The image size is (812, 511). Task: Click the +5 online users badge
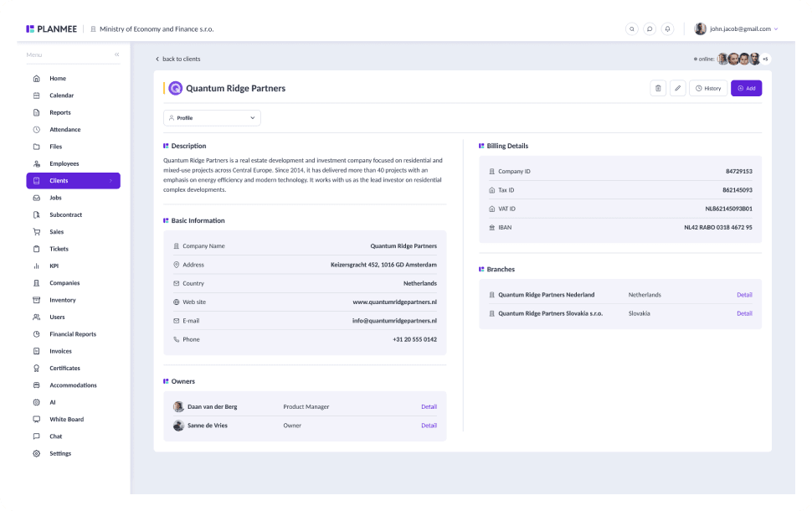765,59
